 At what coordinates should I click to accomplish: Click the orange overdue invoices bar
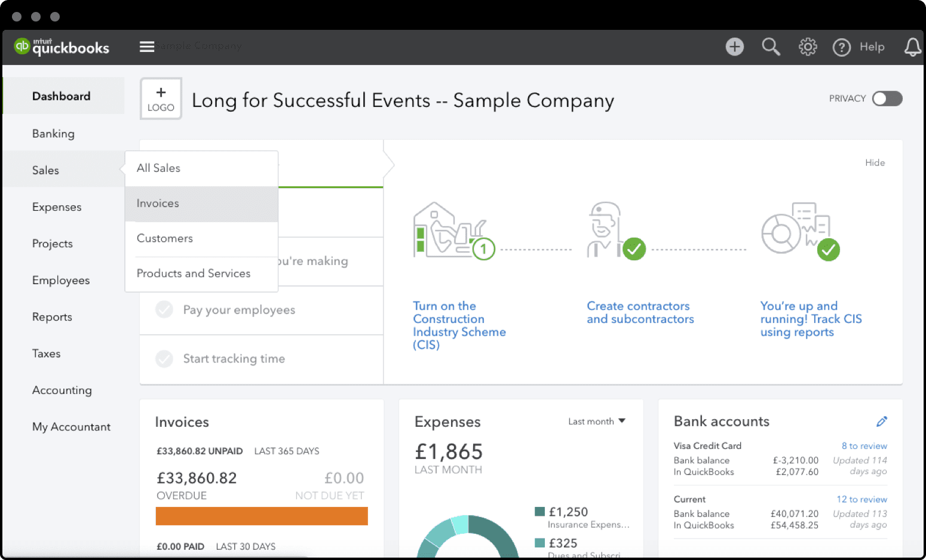pos(261,516)
